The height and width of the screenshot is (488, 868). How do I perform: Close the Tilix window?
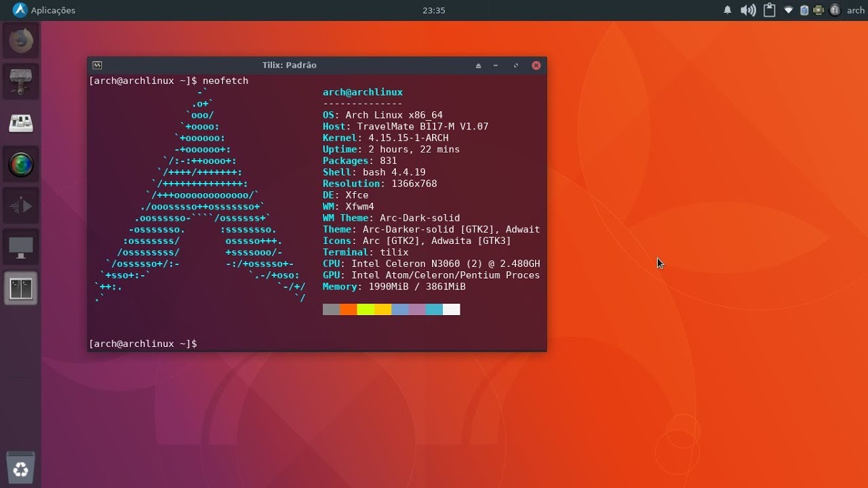(x=536, y=66)
